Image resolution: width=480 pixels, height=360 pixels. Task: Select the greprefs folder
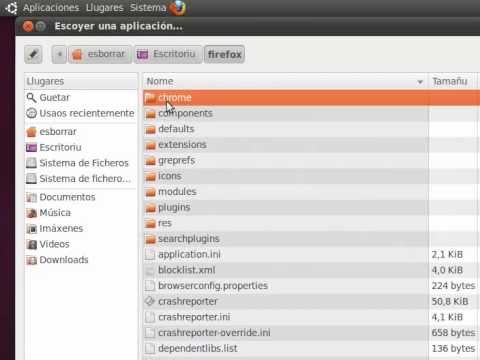point(312,160)
